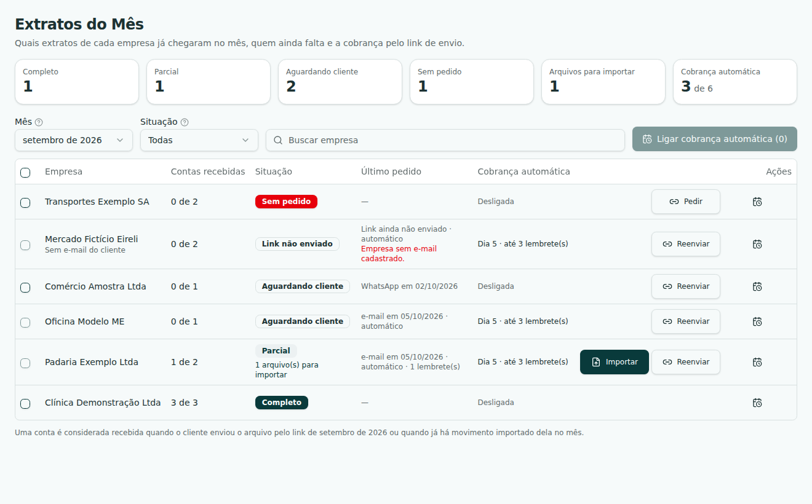Click the schedule icon in Comércio Amostra Ltda row

757,286
